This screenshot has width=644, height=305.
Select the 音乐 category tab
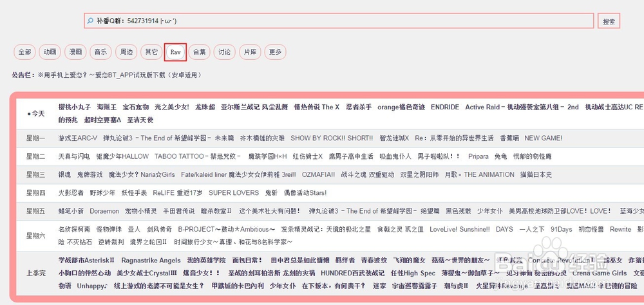click(100, 52)
